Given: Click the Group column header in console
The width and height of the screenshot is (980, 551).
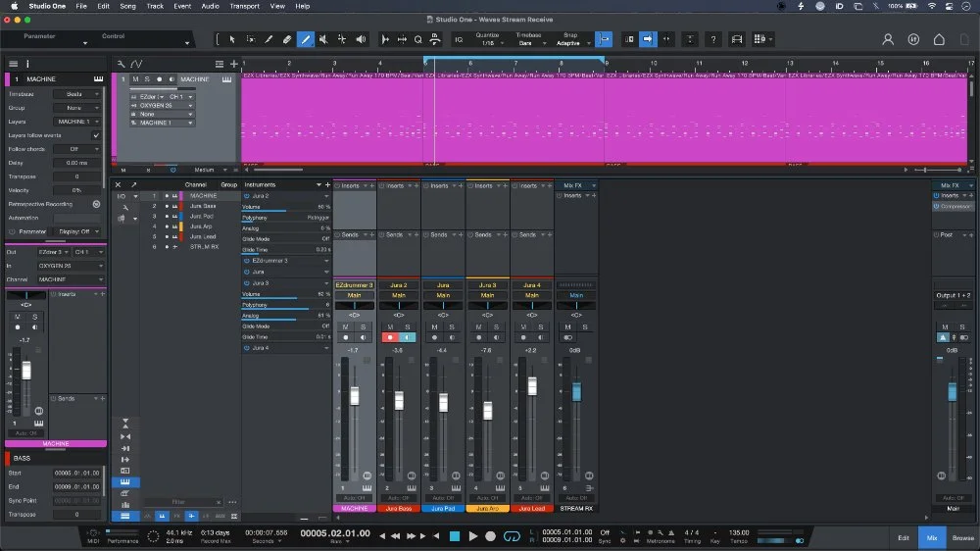Looking at the screenshot, I should coord(228,184).
